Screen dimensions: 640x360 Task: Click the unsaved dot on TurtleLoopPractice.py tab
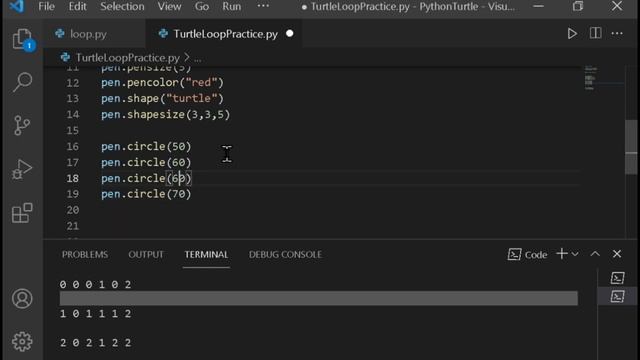click(x=290, y=33)
